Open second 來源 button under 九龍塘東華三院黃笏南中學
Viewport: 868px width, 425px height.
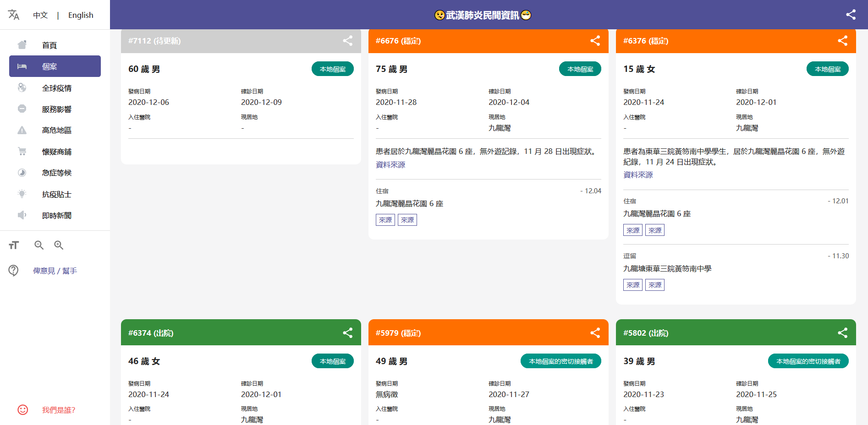(x=655, y=285)
